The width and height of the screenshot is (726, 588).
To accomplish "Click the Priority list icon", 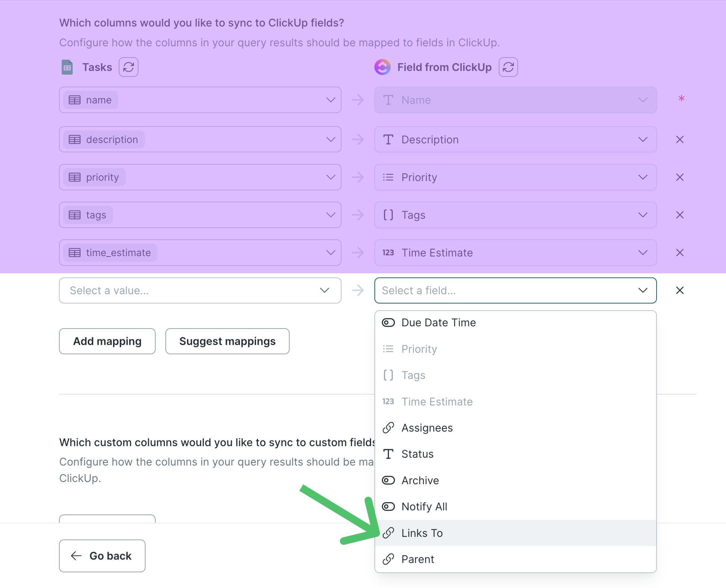I will click(x=389, y=349).
